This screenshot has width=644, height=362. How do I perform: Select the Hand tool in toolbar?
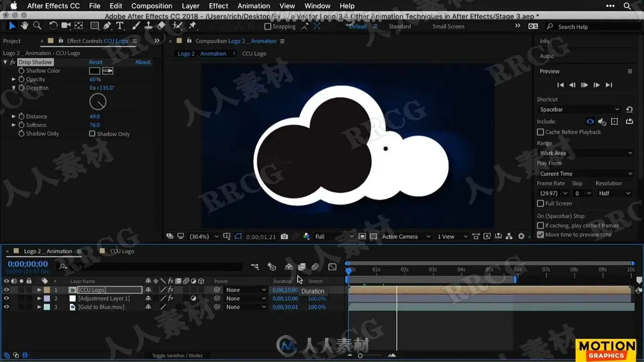(24, 26)
